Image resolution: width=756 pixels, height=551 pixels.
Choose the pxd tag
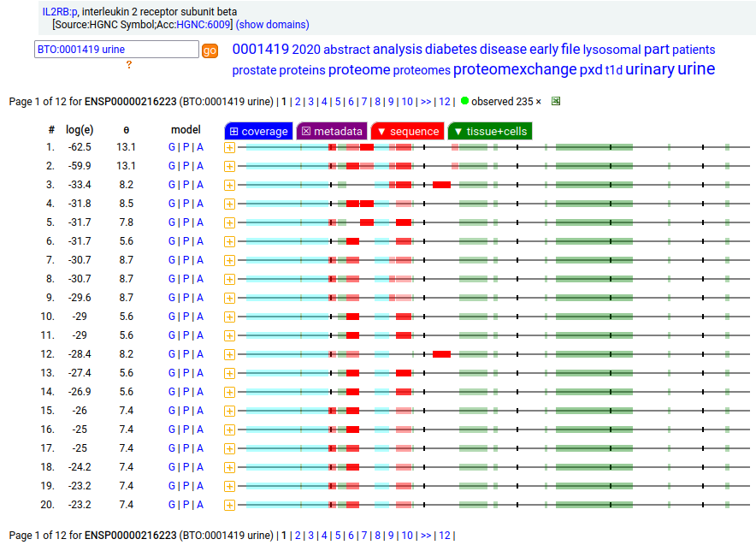point(591,70)
